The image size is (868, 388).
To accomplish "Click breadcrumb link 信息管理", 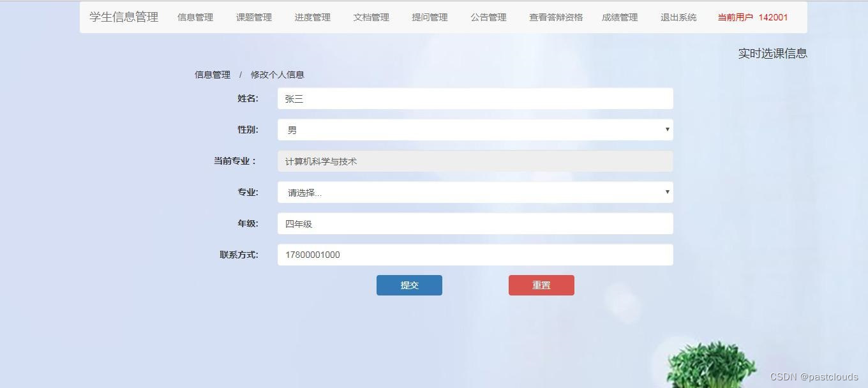I will (212, 75).
